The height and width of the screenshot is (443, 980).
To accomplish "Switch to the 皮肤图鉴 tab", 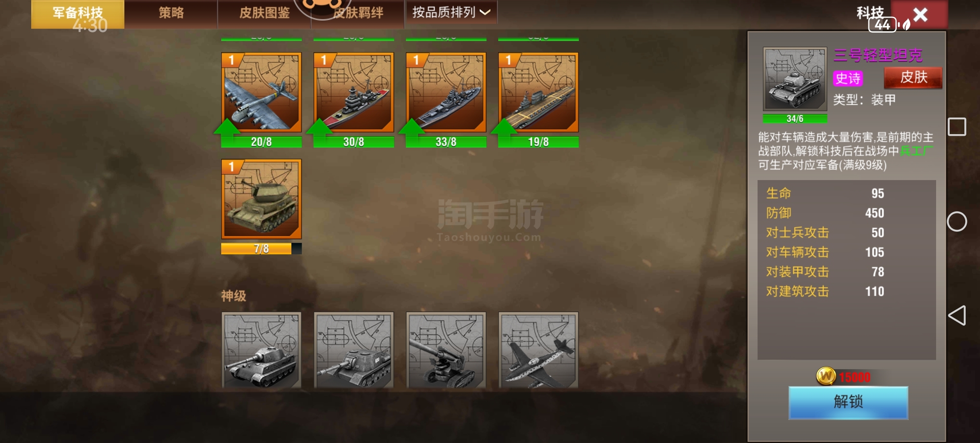I will coord(264,13).
